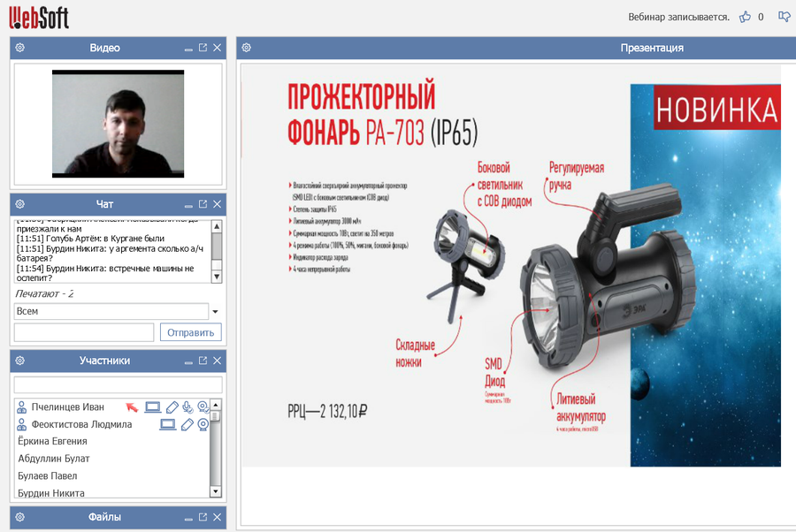This screenshot has height=532, width=796.
Task: Focus the participants search field
Action: (x=118, y=385)
